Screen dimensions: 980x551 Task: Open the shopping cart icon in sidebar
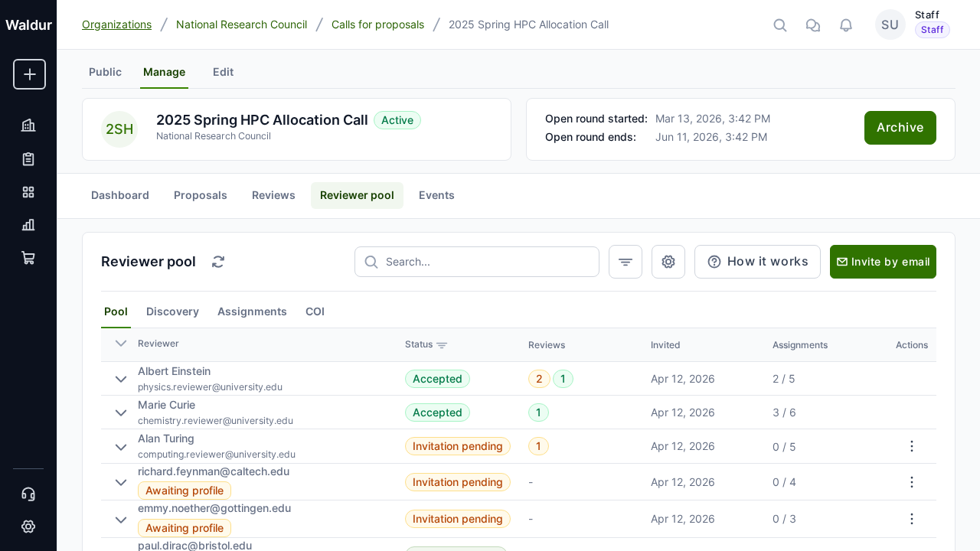28,258
